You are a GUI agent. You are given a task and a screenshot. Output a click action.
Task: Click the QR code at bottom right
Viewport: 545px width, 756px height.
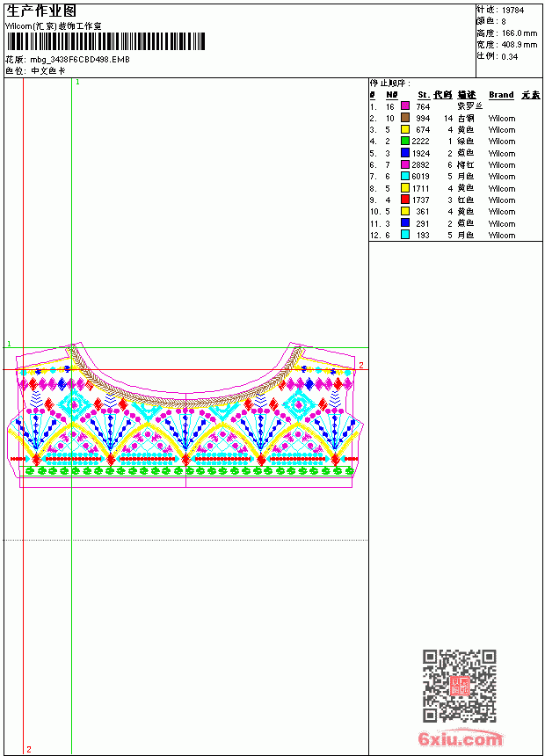[460, 686]
